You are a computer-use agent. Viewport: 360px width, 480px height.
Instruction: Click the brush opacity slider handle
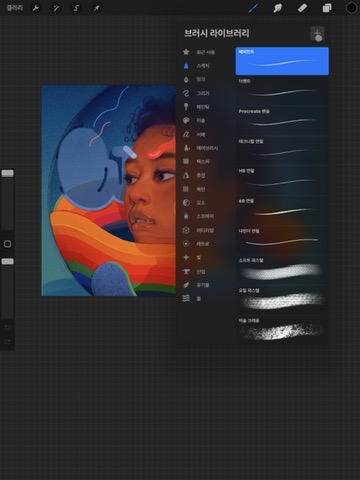point(7,261)
